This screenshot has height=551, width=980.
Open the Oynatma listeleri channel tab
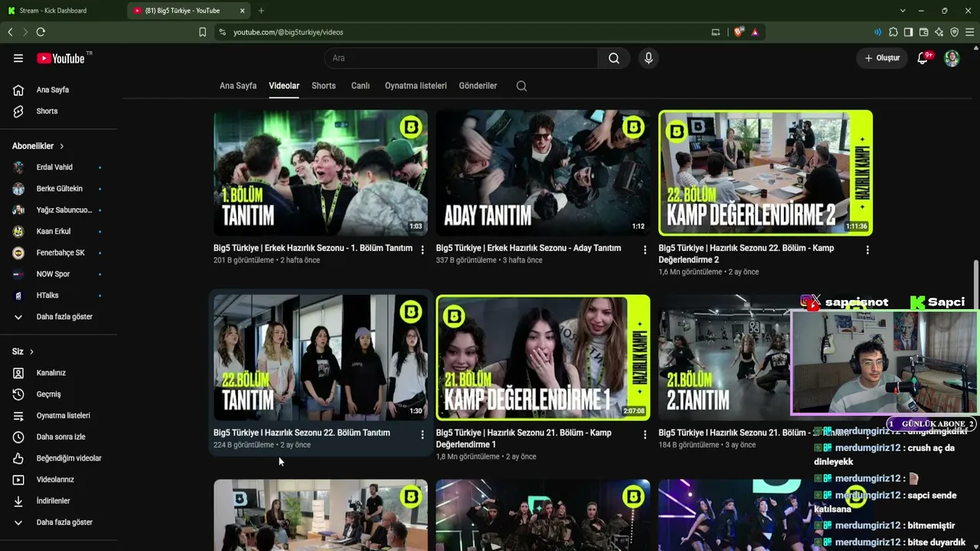[416, 86]
